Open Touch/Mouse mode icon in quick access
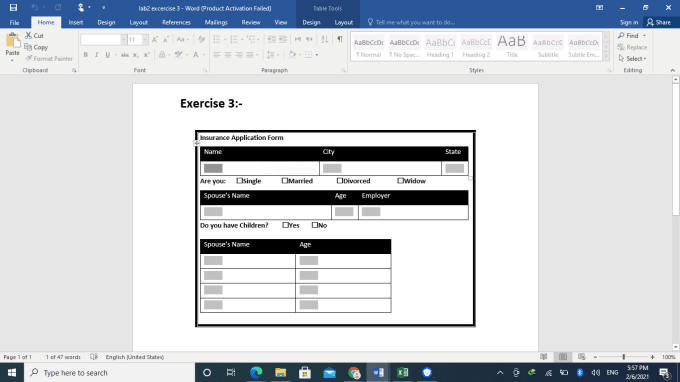Screen dimensions: 680x382 tap(81, 8)
